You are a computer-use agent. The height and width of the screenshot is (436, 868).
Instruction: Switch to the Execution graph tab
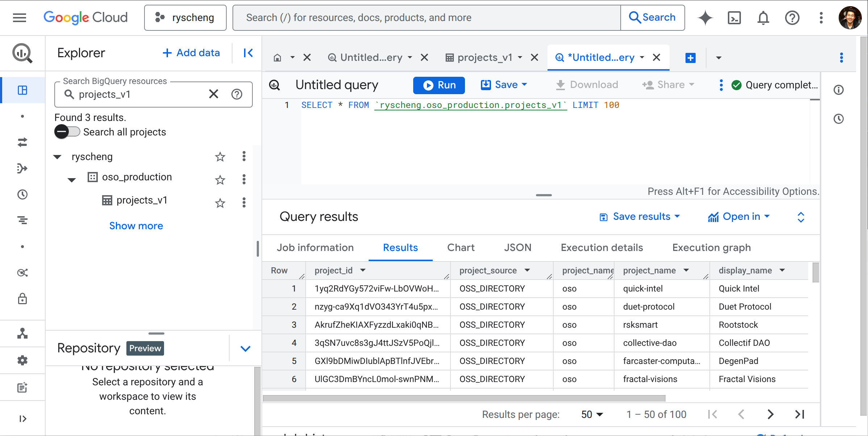(711, 247)
